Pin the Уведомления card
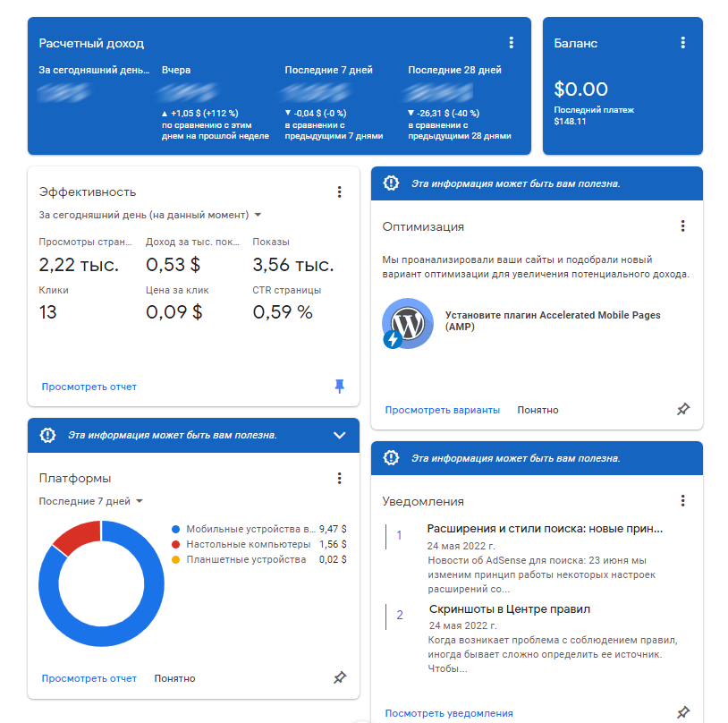This screenshot has height=723, width=728. [x=682, y=712]
